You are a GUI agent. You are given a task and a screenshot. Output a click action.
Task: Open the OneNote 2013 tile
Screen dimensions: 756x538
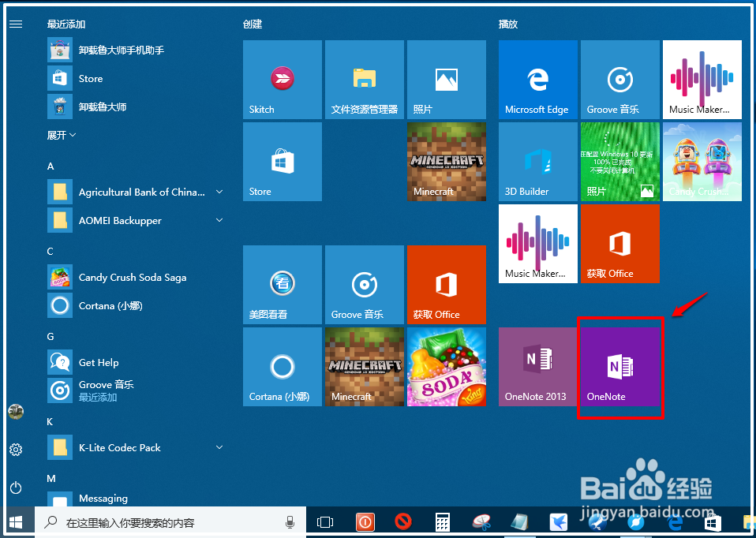tap(537, 366)
